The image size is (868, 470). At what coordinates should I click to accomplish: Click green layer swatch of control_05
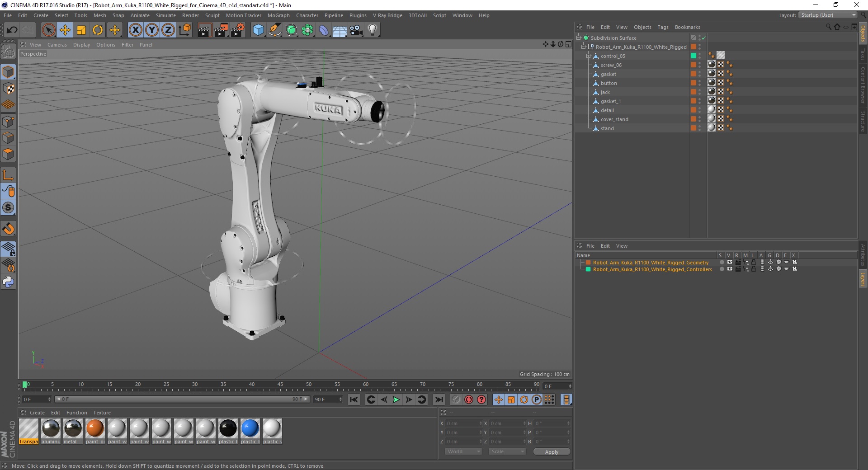pos(693,56)
